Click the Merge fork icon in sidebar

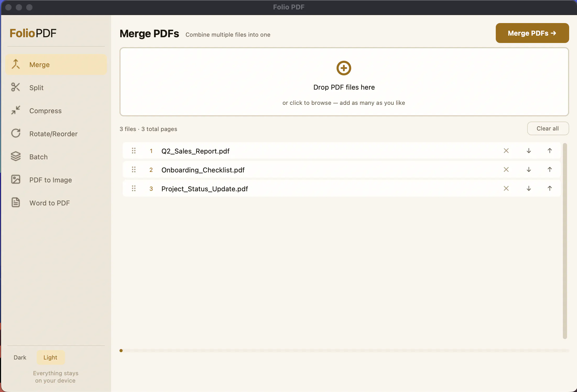click(x=16, y=64)
